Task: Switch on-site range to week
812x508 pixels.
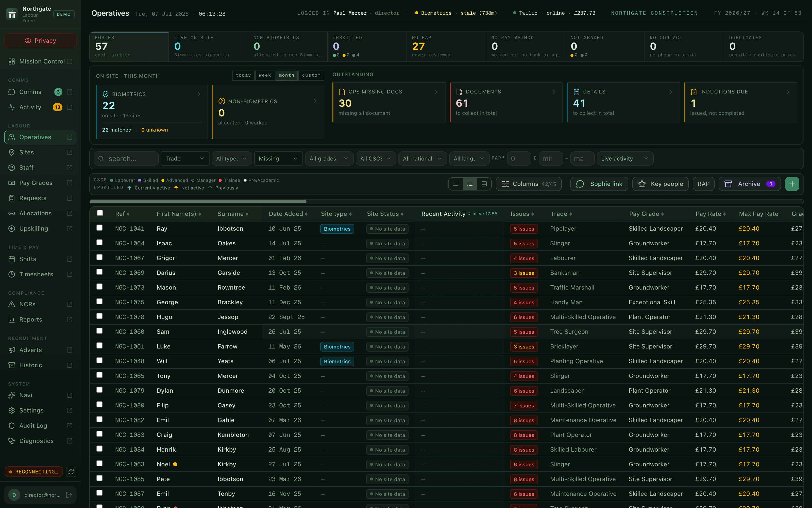Action: pos(265,75)
